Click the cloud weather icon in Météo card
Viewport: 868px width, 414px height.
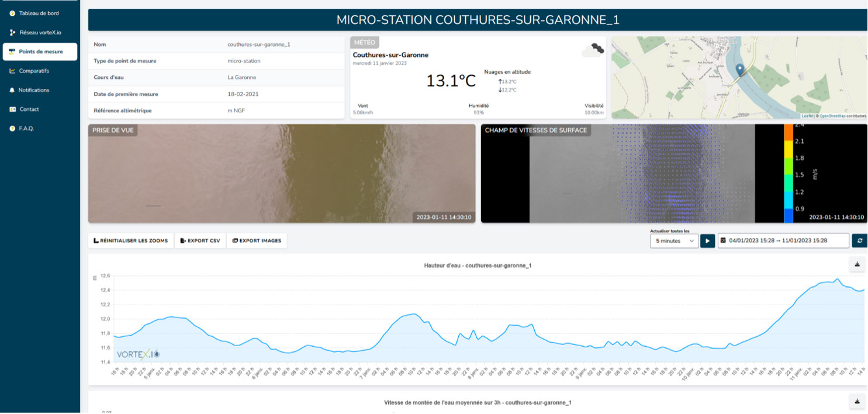pyautogui.click(x=593, y=50)
